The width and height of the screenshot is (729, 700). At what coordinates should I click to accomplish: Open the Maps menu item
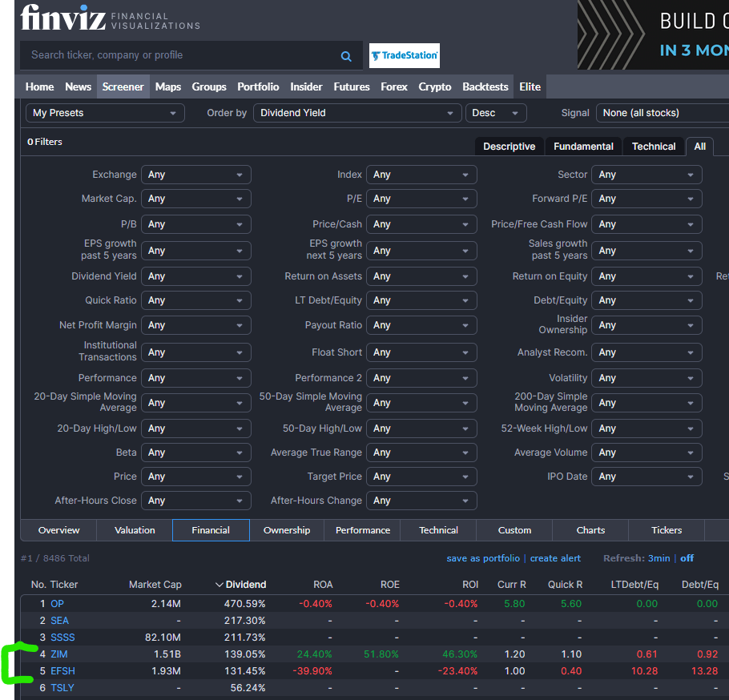click(168, 86)
